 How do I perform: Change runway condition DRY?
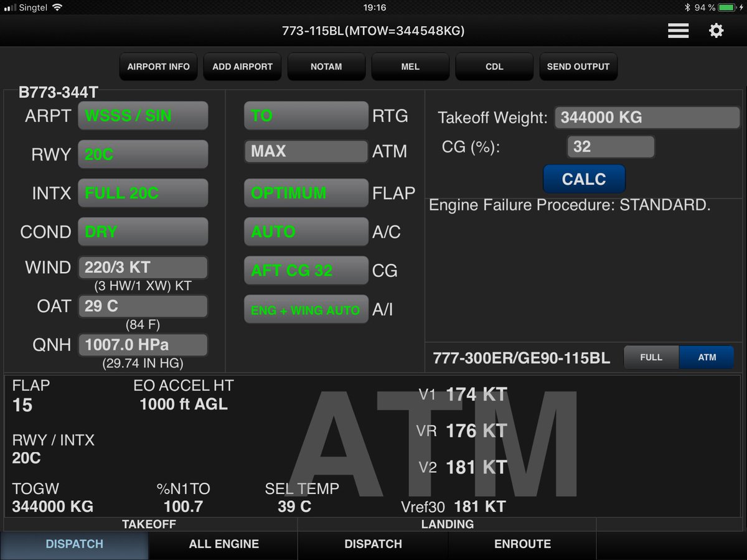pyautogui.click(x=143, y=231)
